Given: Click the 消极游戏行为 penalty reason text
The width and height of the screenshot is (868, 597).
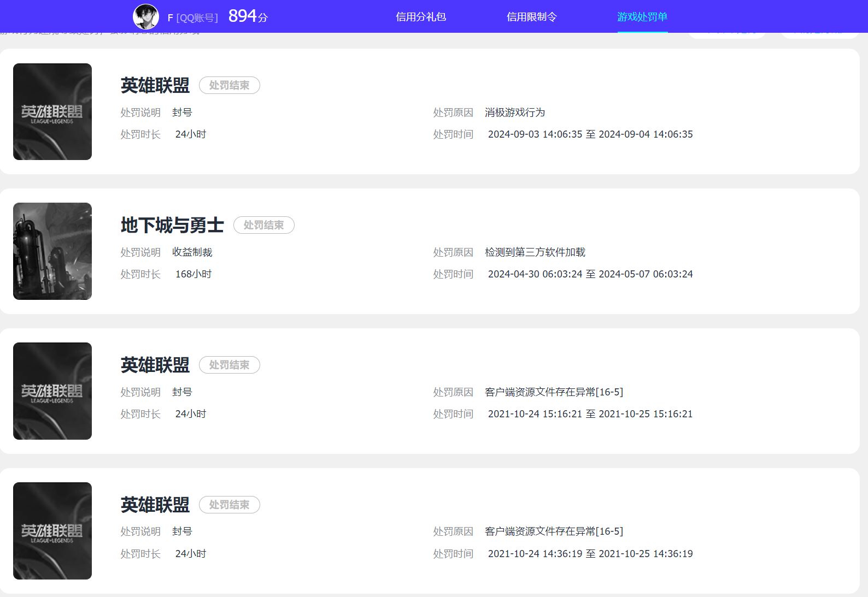Looking at the screenshot, I should [x=514, y=113].
